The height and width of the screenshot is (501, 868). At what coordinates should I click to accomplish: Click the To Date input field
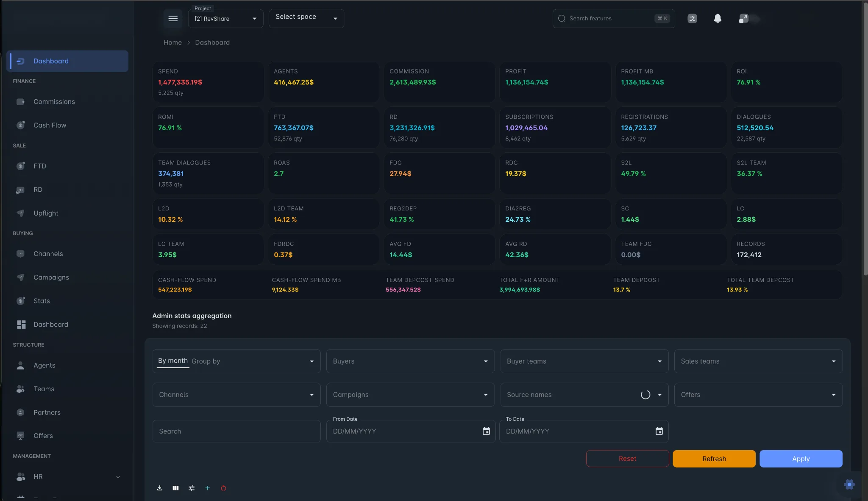tap(584, 431)
